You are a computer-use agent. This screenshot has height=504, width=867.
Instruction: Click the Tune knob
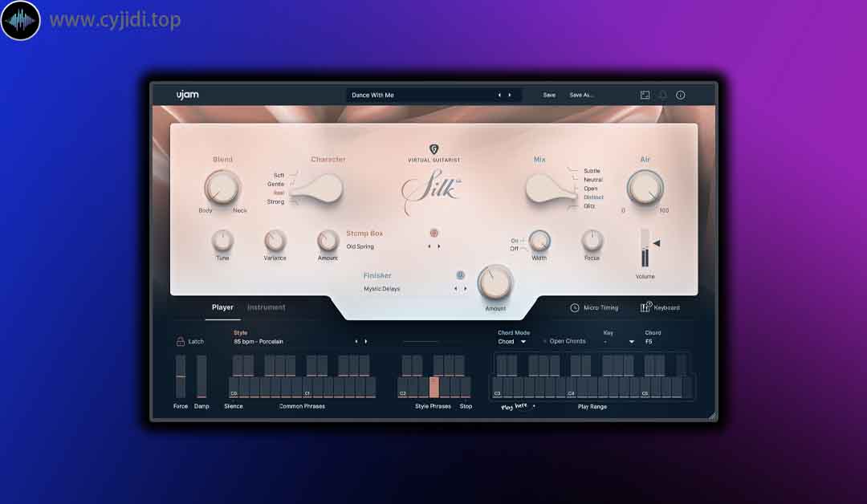(222, 241)
